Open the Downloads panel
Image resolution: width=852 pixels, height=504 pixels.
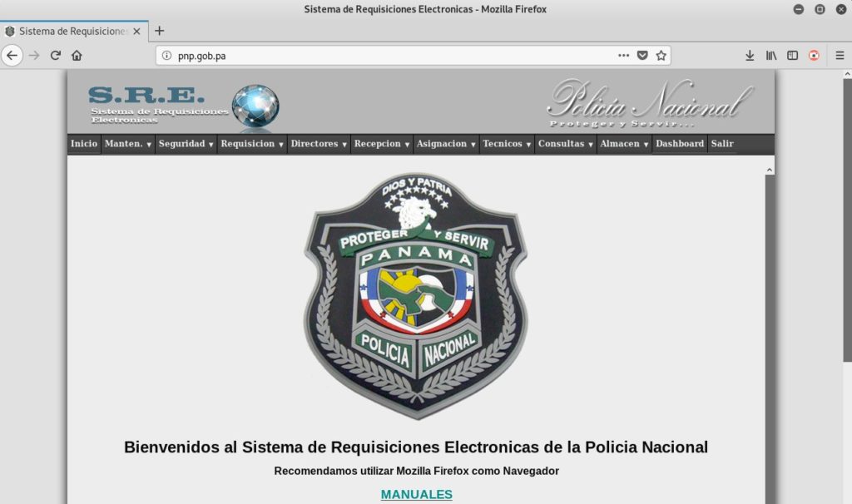coord(750,56)
